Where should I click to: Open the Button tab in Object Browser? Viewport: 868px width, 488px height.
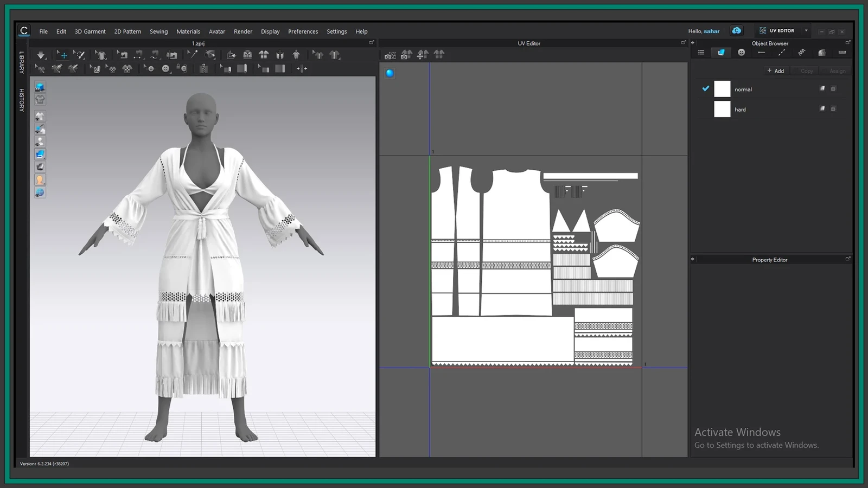pos(742,53)
